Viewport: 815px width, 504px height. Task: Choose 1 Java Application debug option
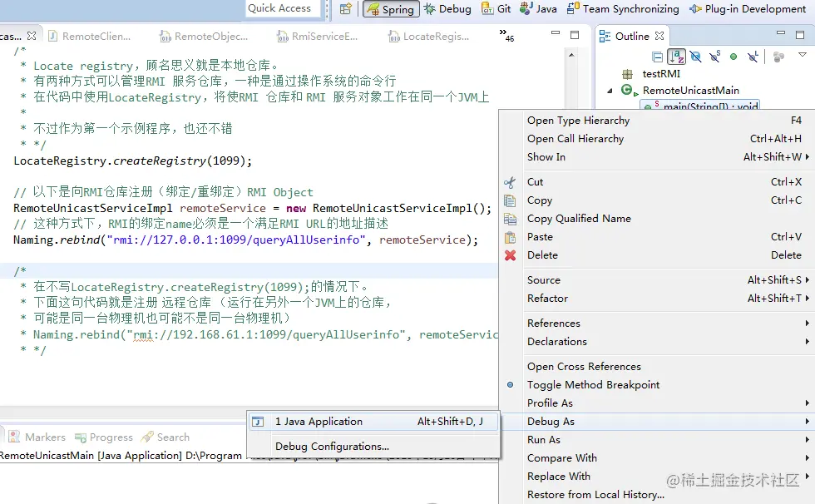point(373,422)
